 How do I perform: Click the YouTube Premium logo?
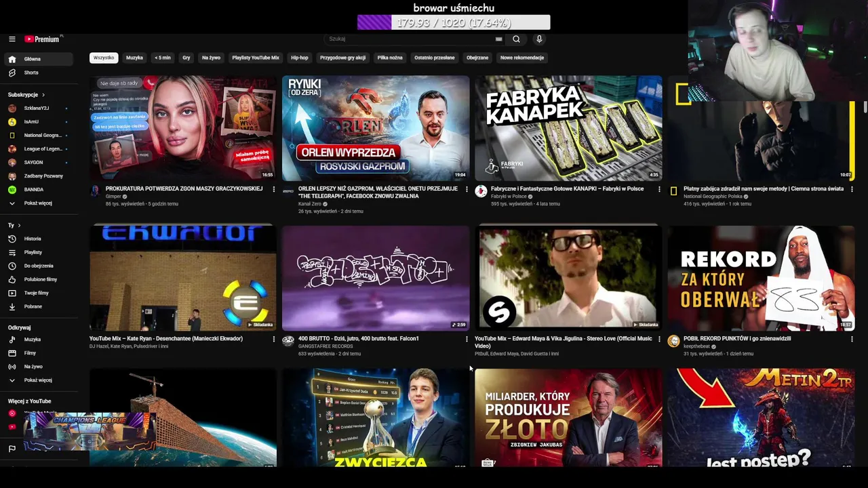coord(43,39)
